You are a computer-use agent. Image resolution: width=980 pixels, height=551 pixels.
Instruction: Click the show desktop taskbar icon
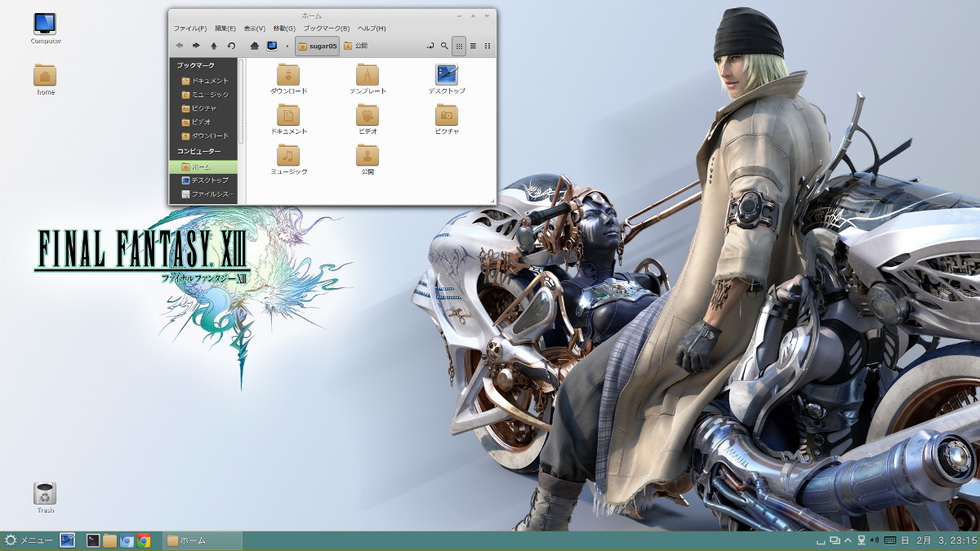(x=68, y=540)
